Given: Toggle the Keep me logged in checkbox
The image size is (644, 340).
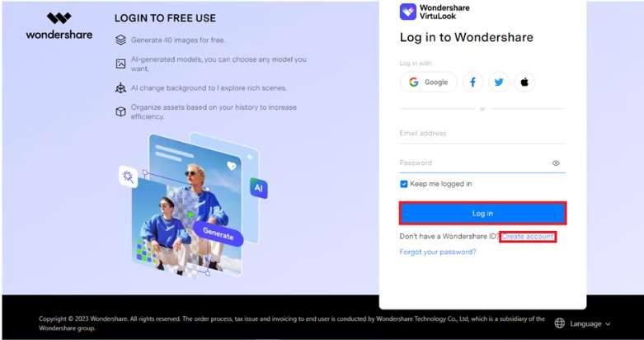Looking at the screenshot, I should pos(404,184).
